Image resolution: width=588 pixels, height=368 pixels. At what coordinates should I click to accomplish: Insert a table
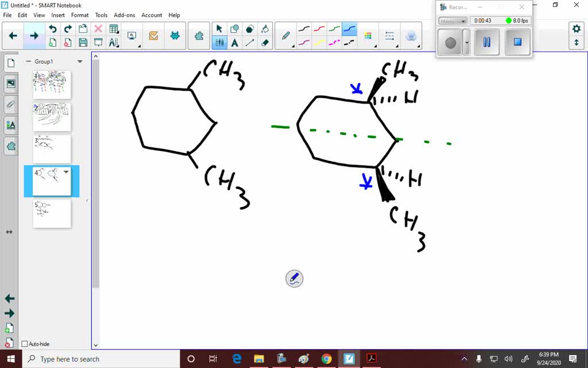pyautogui.click(x=114, y=28)
